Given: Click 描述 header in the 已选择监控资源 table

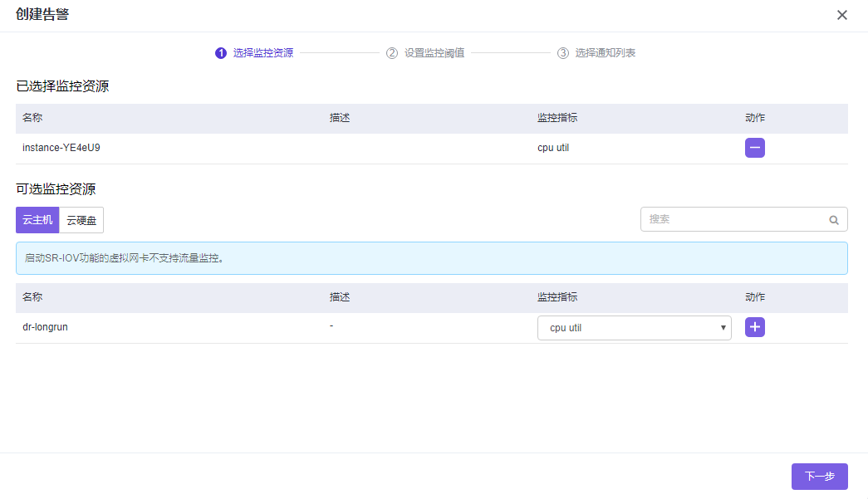Looking at the screenshot, I should click(340, 118).
